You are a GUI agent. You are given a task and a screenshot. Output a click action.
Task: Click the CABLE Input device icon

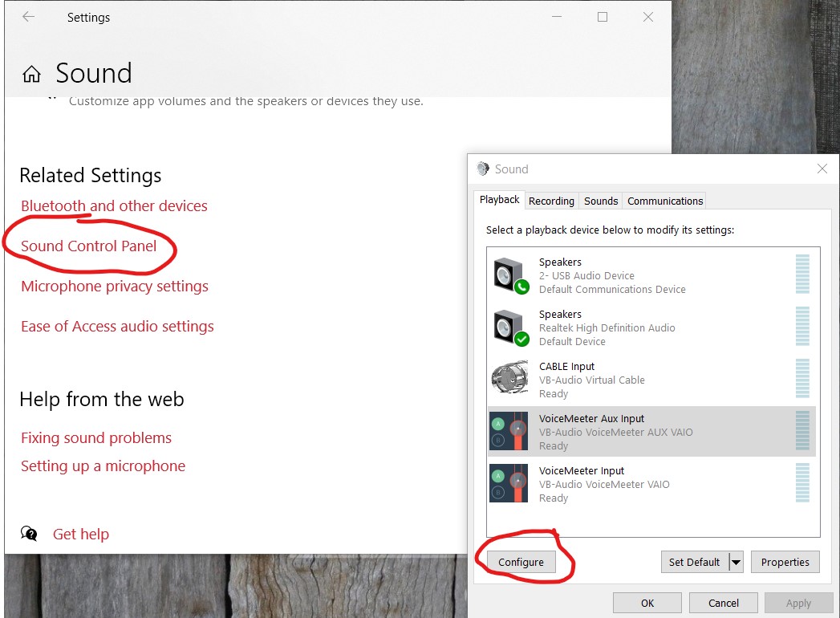(510, 377)
